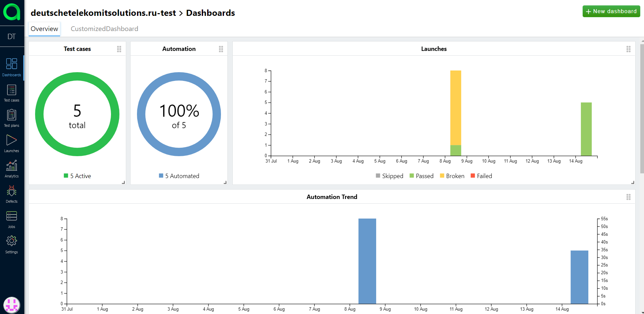Click the 14 Aug Automation Trend bar
This screenshot has width=644, height=314.
click(580, 277)
